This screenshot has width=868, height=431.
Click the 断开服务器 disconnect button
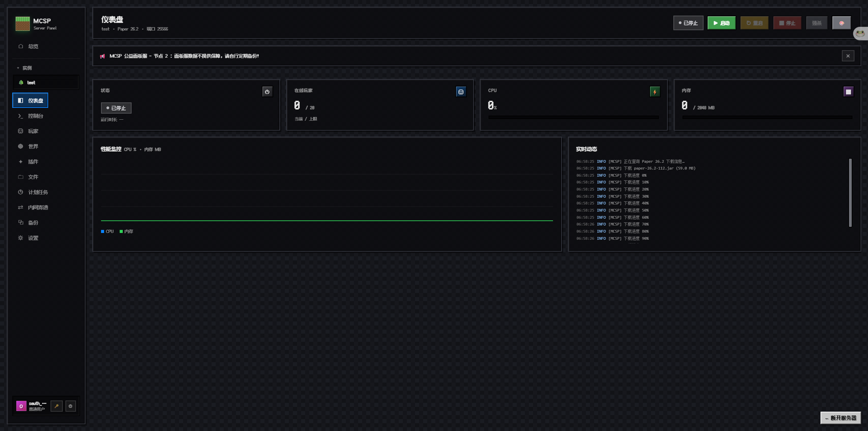(x=840, y=418)
